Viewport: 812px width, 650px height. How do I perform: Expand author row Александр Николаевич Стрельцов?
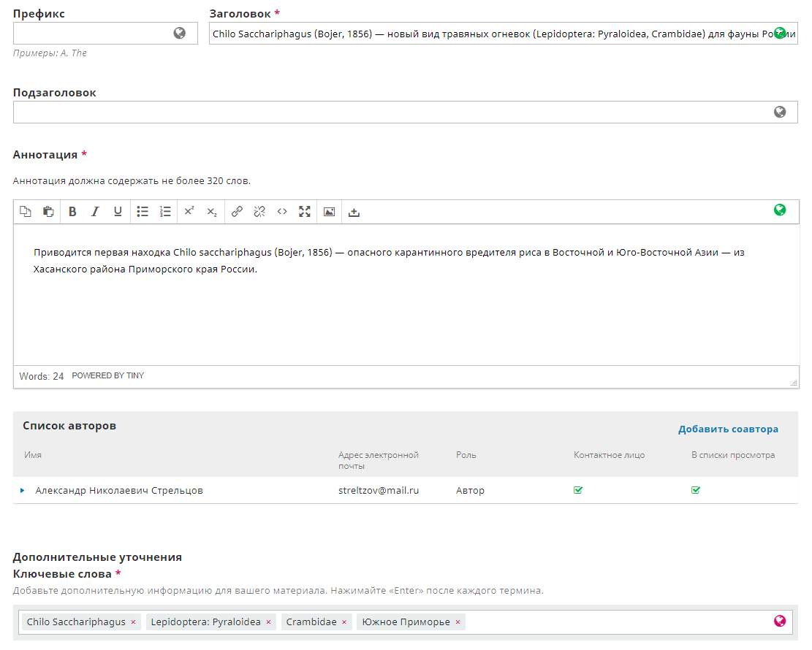(23, 491)
